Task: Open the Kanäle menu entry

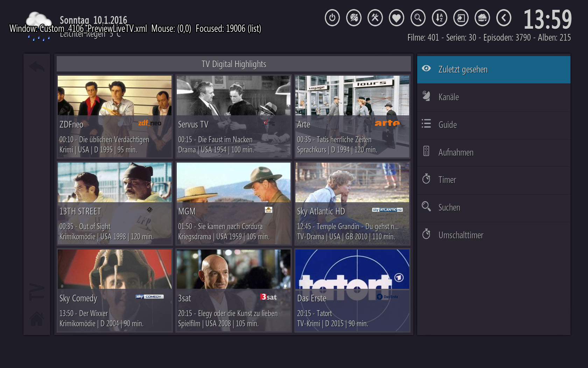Action: coord(493,97)
